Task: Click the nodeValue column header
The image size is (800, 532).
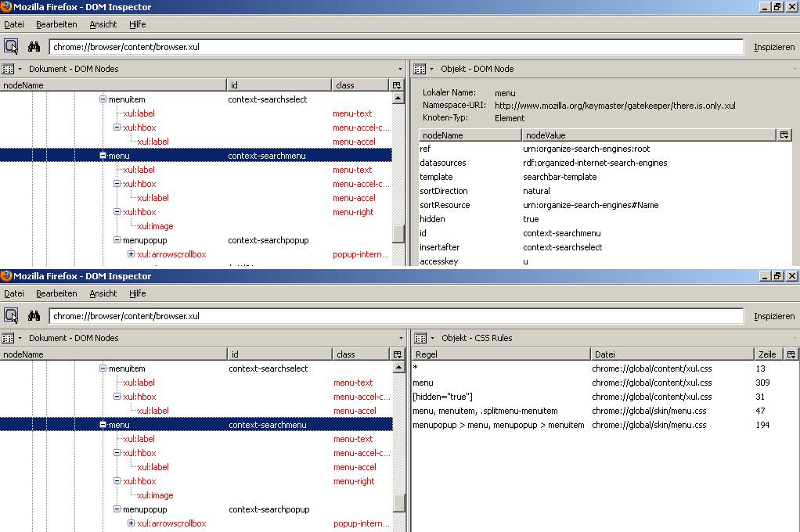Action: pyautogui.click(x=648, y=135)
